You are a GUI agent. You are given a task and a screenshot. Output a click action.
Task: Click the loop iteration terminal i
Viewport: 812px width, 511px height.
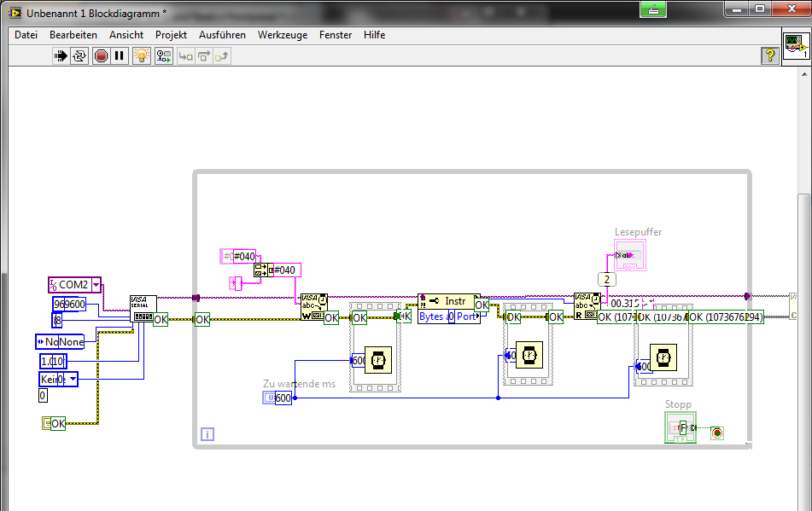point(207,434)
